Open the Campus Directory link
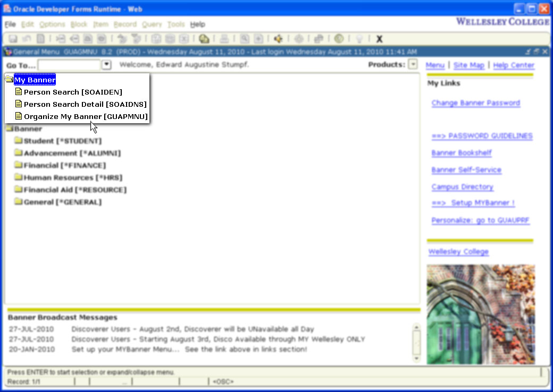This screenshot has height=392, width=553. coord(463,186)
